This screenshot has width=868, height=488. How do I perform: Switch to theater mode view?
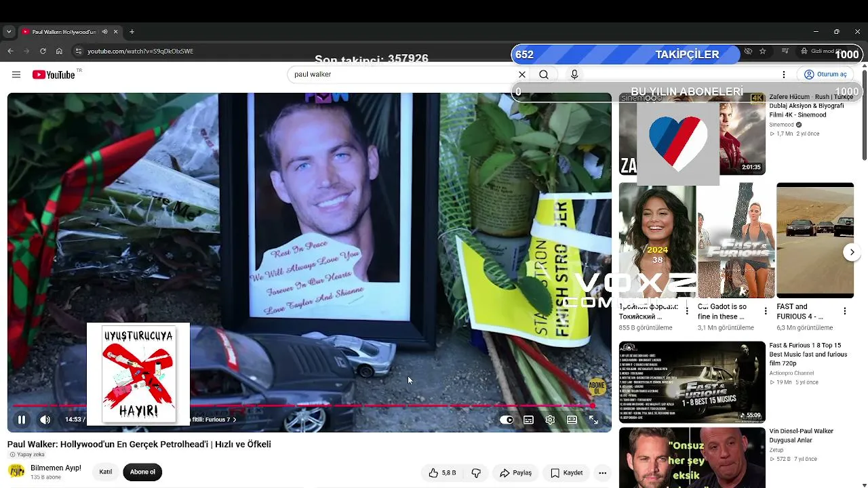click(x=572, y=420)
